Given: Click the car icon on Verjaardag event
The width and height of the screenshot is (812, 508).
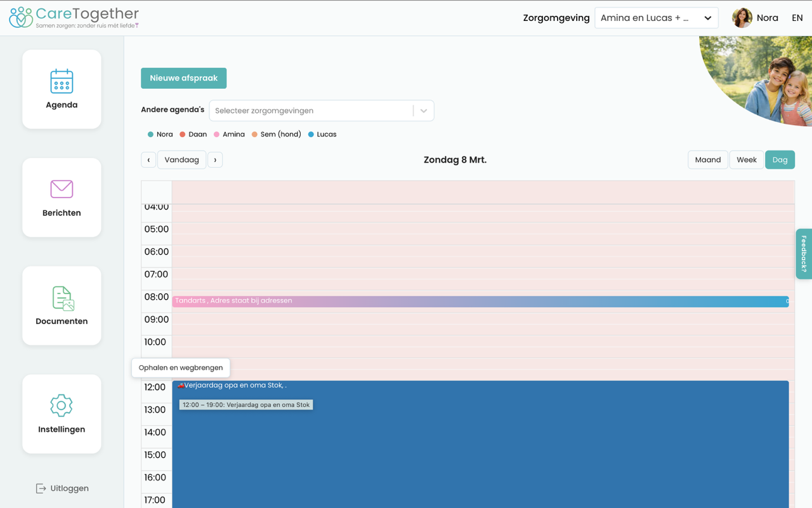Looking at the screenshot, I should click(181, 385).
